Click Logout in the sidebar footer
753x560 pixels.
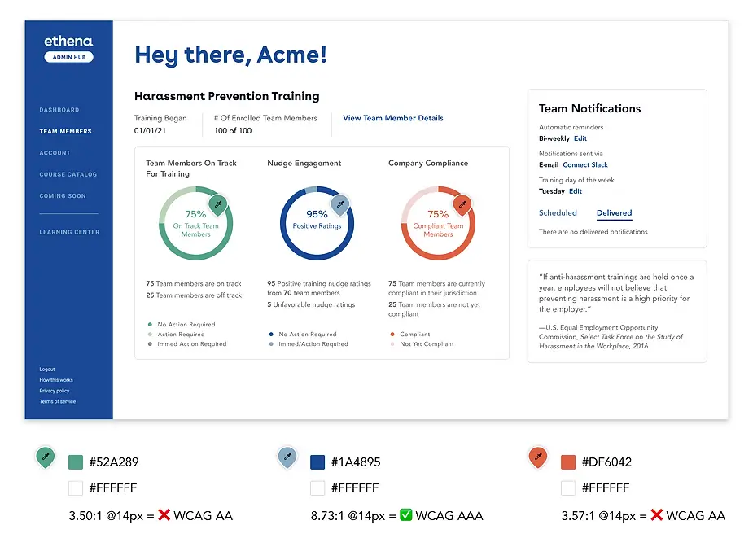point(47,370)
